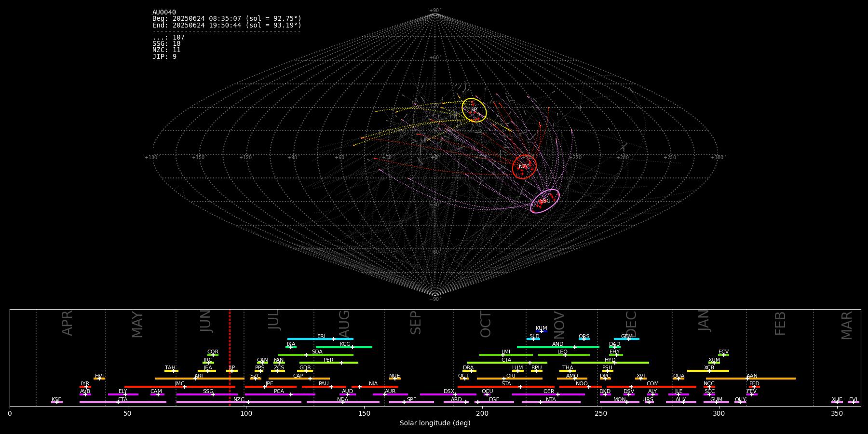Click the yellow JIP timeline bar
This screenshot has height=434, width=868.
tap(232, 371)
